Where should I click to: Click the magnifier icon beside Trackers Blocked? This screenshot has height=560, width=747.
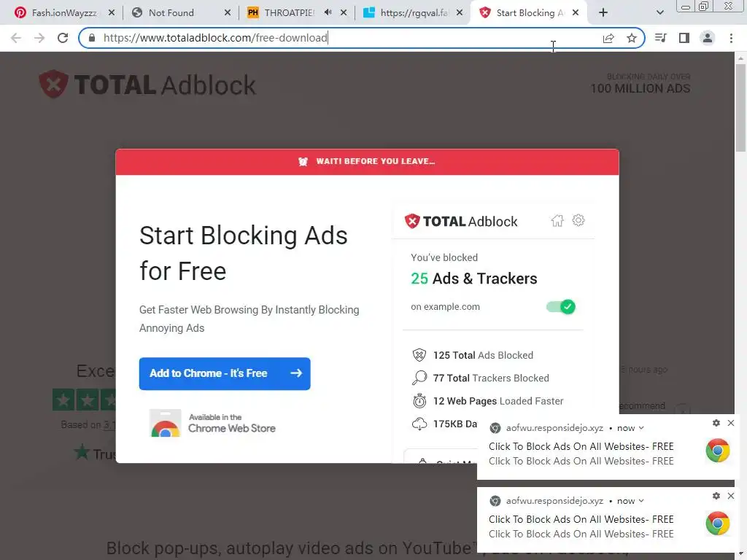tap(419, 378)
